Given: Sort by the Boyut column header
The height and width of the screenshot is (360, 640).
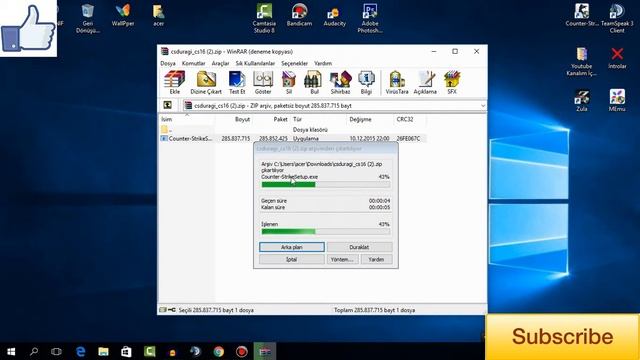Looking at the screenshot, I should (x=233, y=119).
